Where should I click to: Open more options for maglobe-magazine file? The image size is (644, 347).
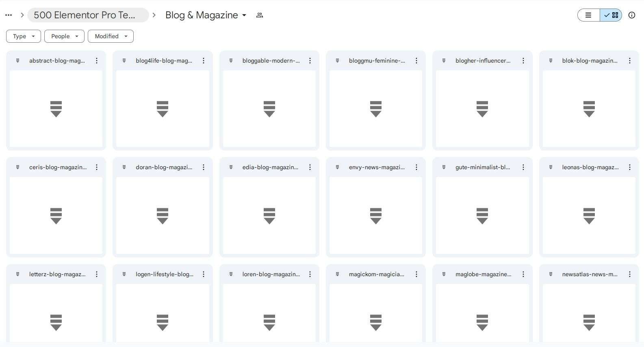coord(523,274)
